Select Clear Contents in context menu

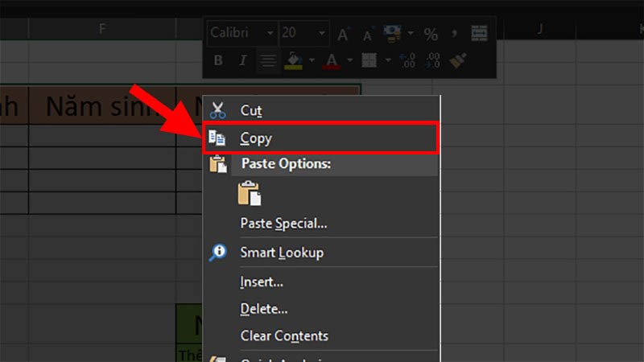click(284, 335)
